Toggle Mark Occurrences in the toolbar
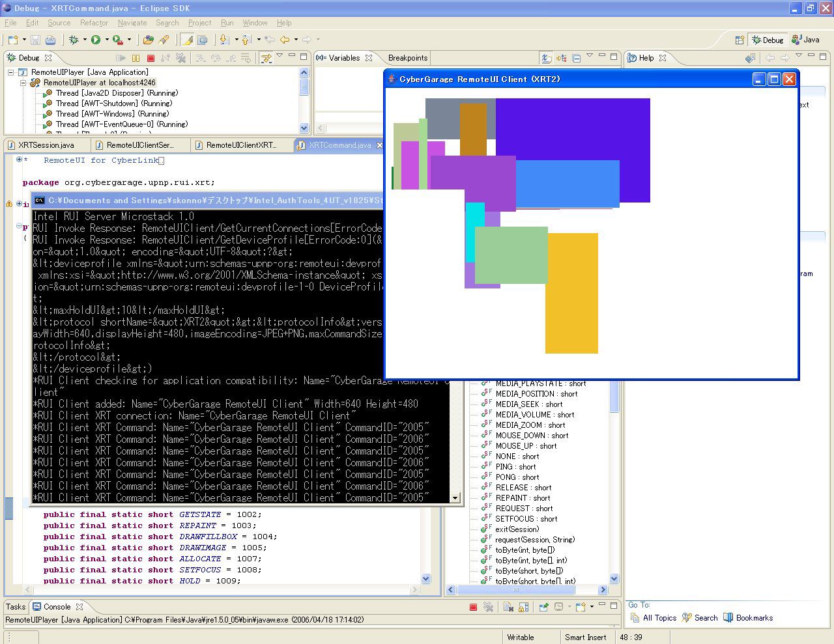Image resolution: width=834 pixels, height=644 pixels. tap(188, 40)
